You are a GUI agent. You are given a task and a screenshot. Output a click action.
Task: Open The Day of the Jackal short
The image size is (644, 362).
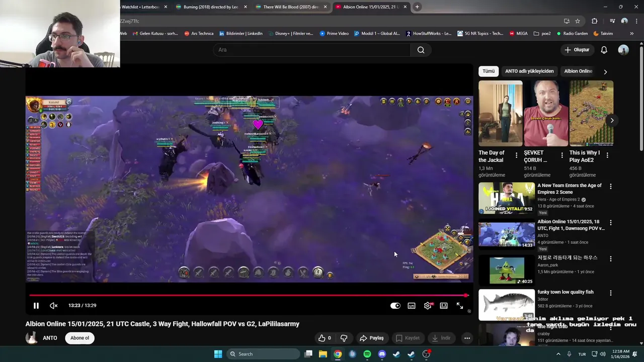(501, 113)
